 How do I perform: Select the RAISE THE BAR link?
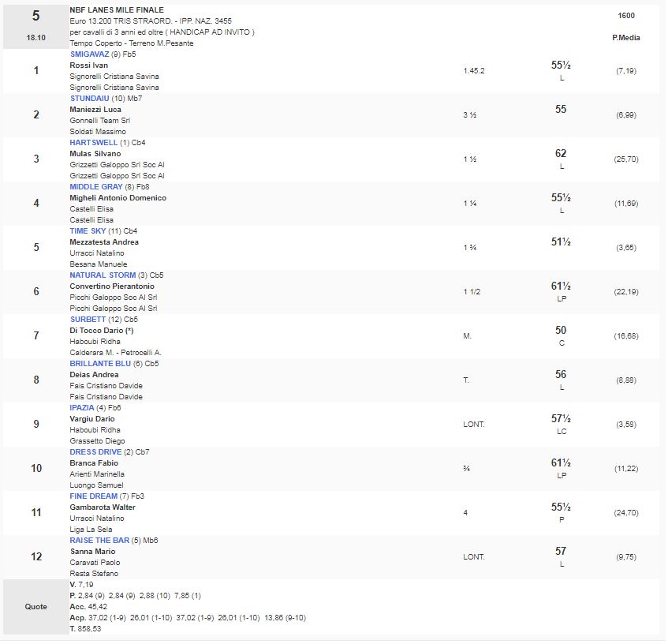click(99, 541)
